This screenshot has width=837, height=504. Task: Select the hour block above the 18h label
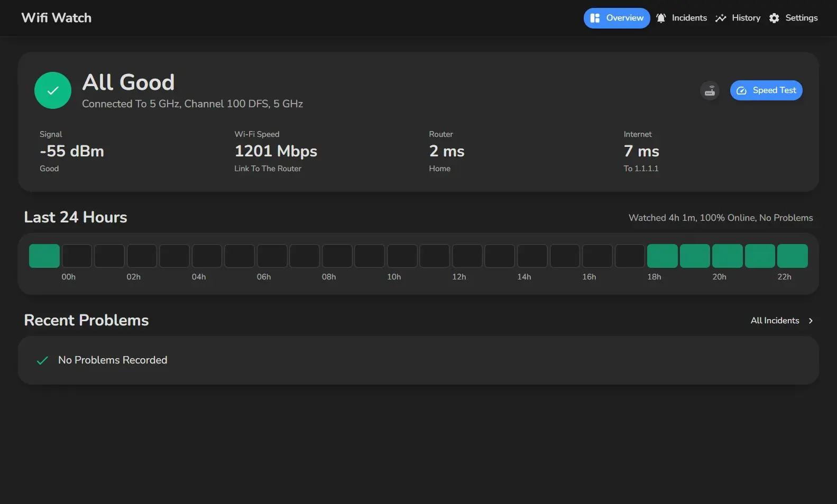[663, 256]
